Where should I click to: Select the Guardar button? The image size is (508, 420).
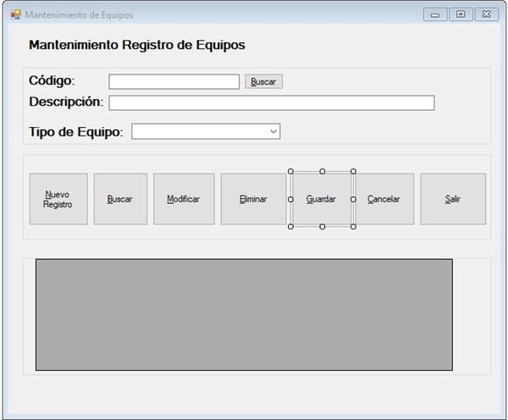[322, 199]
